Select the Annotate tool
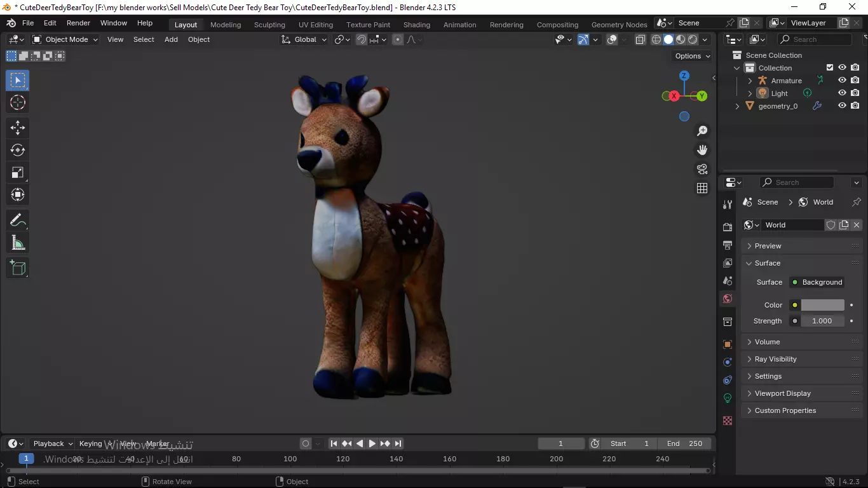The width and height of the screenshot is (868, 488). coord(18,220)
